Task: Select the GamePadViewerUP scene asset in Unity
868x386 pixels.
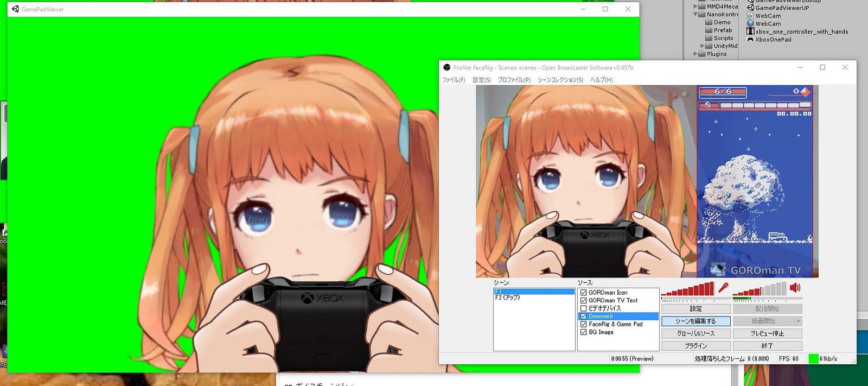Action: pyautogui.click(x=778, y=8)
